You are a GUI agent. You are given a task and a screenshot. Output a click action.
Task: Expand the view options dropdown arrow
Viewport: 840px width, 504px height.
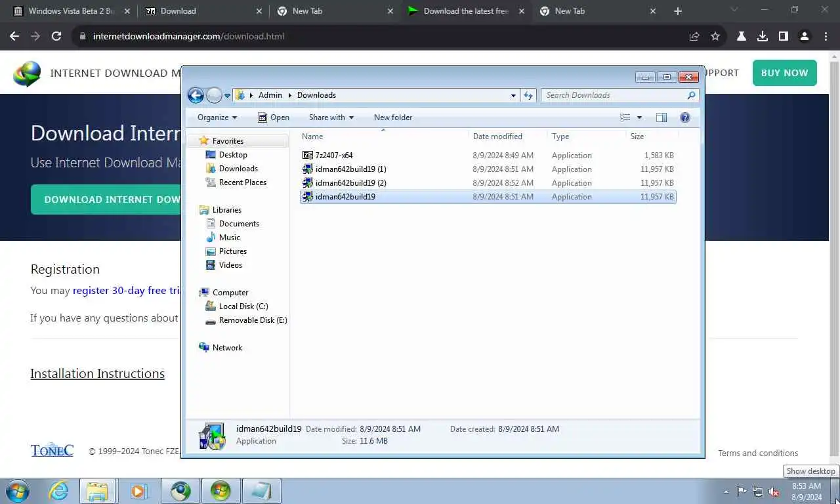[639, 117]
